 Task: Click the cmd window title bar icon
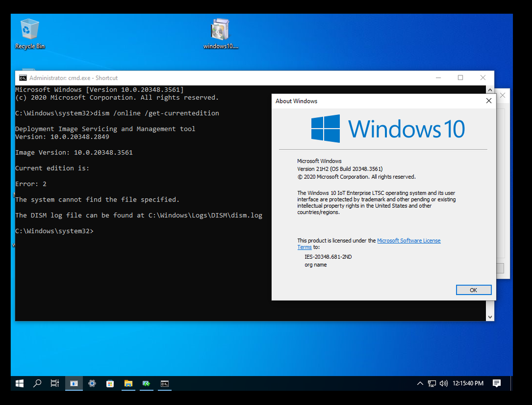(x=23, y=78)
